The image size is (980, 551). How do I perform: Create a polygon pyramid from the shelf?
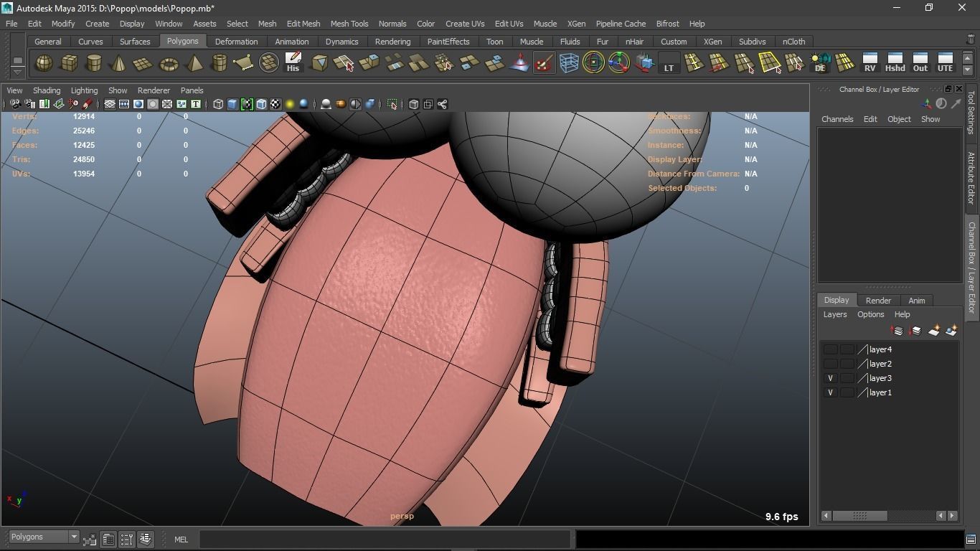coord(194,64)
